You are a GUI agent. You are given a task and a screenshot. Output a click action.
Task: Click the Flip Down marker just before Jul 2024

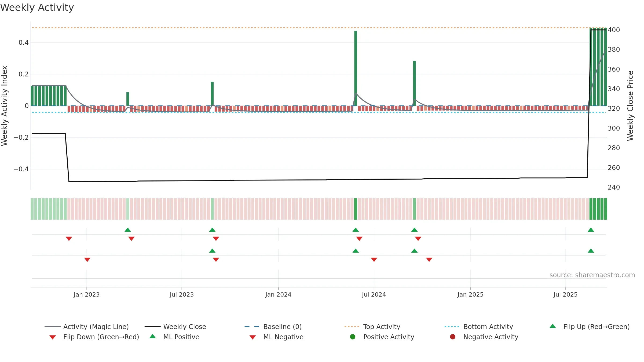(359, 239)
